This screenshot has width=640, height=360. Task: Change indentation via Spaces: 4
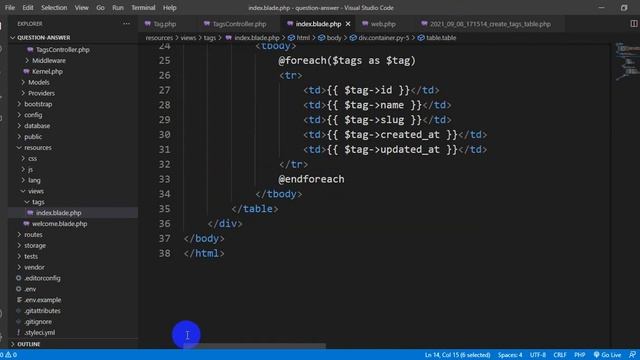pyautogui.click(x=510, y=355)
